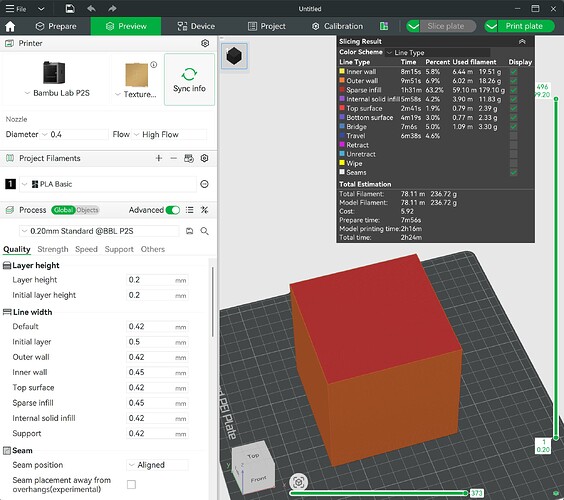Viewport: 564px width, 500px height.
Task: Click the assembly view icon beside Calibration
Action: 384,26
